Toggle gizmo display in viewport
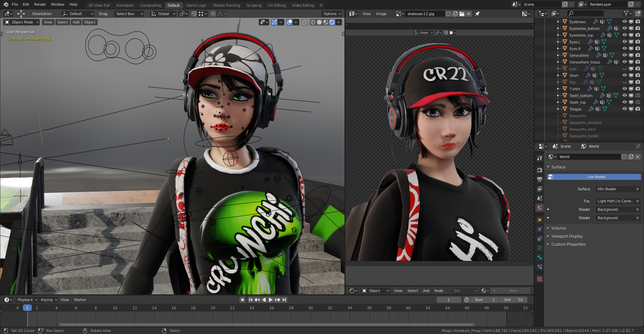The height and width of the screenshot is (334, 644). pyautogui.click(x=274, y=22)
